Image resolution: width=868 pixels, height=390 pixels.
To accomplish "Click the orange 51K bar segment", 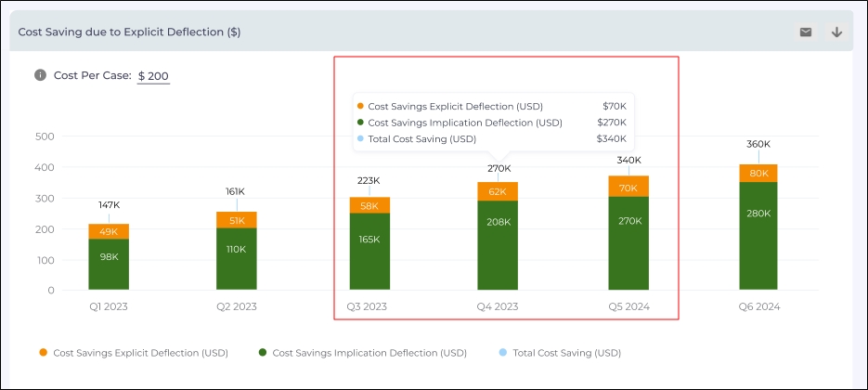I will [x=236, y=220].
